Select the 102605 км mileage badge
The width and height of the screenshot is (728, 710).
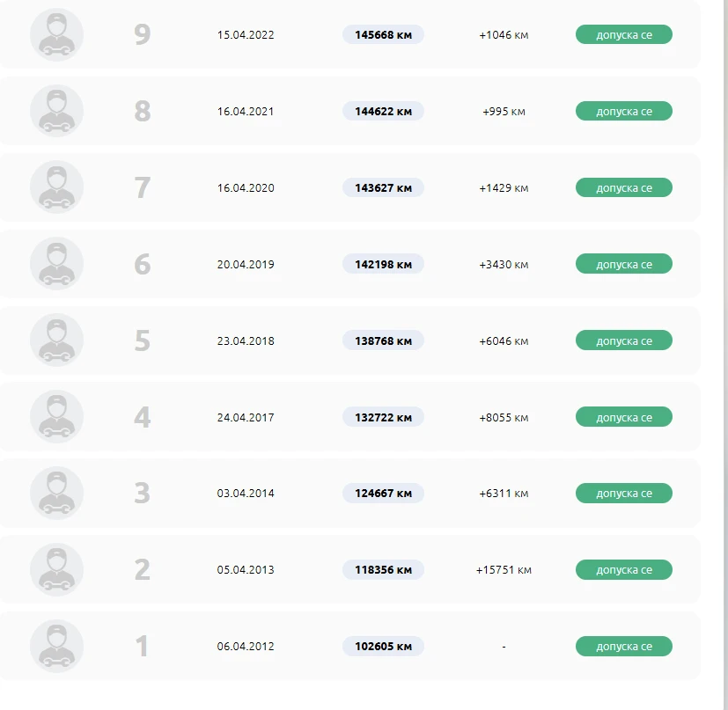[383, 646]
